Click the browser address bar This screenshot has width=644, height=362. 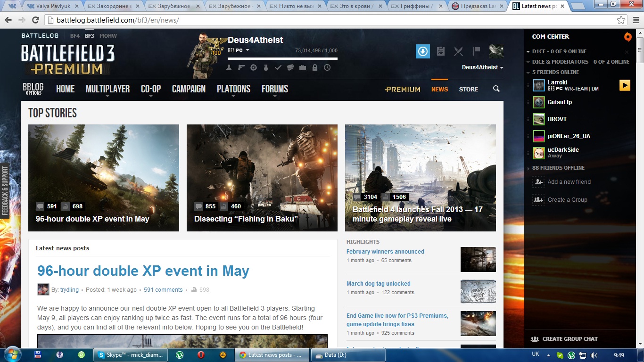330,20
